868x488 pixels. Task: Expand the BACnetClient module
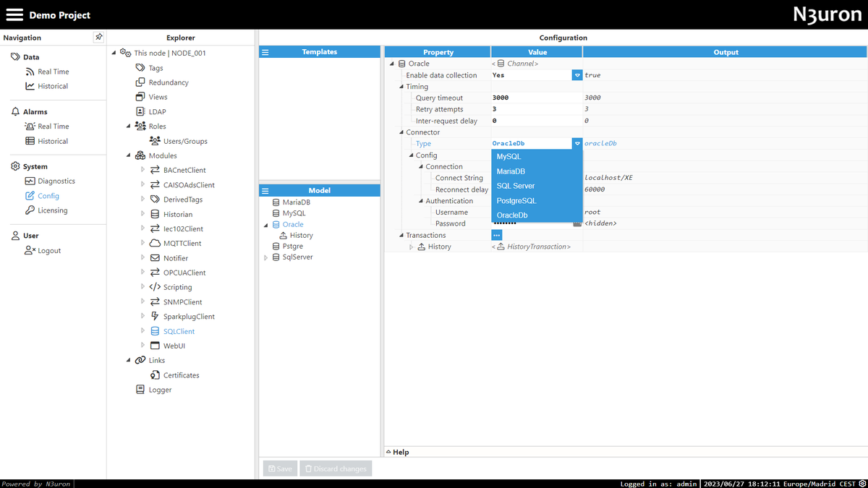(142, 170)
